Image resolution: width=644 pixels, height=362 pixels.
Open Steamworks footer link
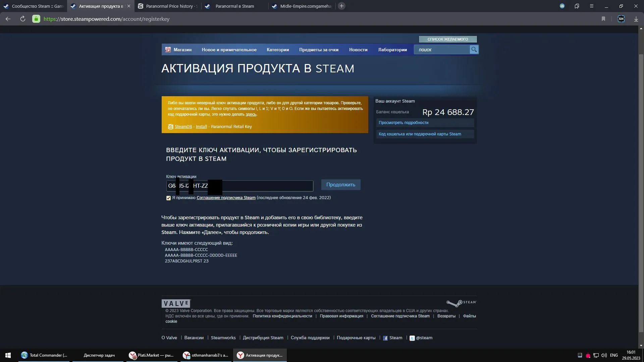coord(223,338)
